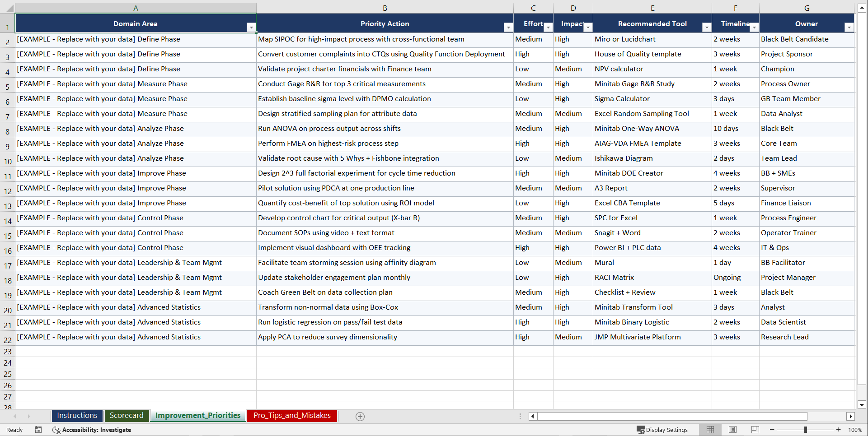Open the Domain Area filter dropdown
Viewport: 868px width, 436px height.
pyautogui.click(x=252, y=27)
